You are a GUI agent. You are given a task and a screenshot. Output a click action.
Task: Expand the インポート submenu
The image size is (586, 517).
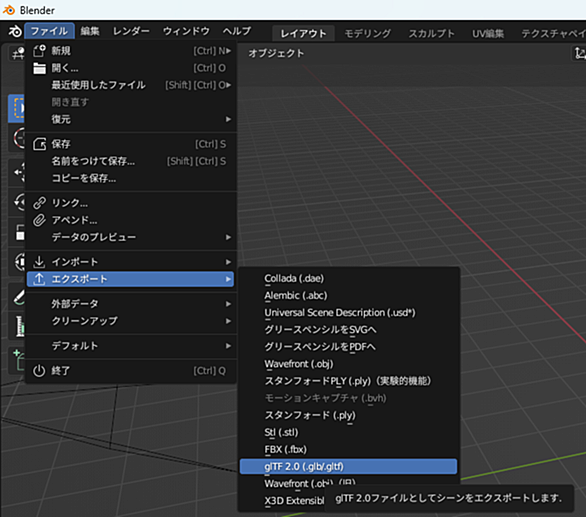tap(130, 262)
